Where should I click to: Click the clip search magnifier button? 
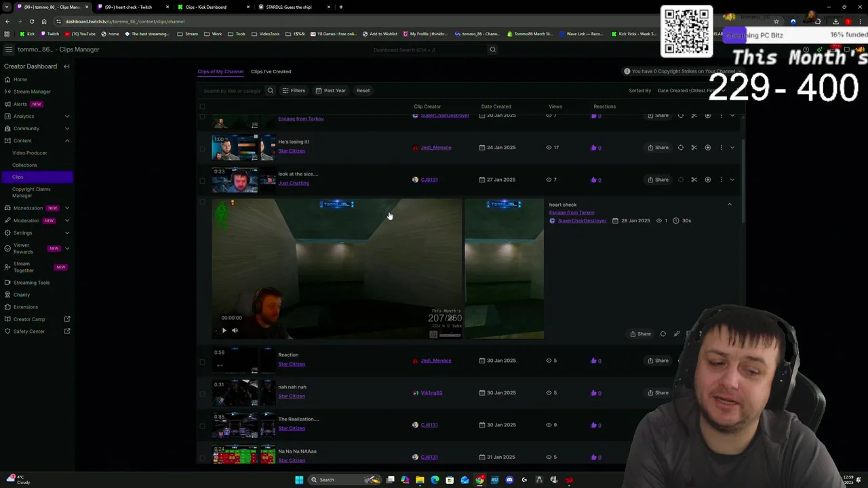270,91
